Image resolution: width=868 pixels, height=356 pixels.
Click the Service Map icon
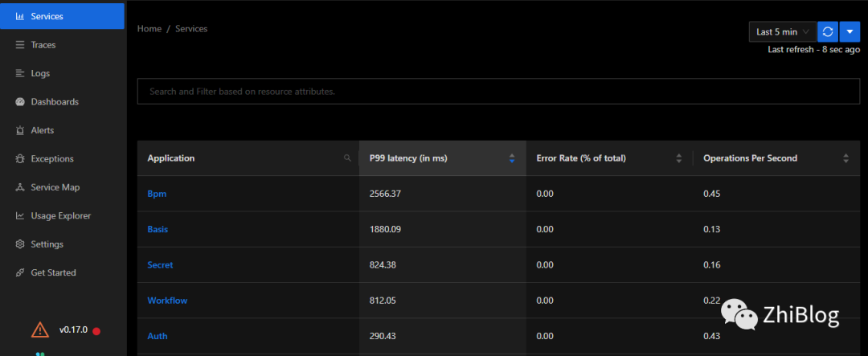tap(20, 187)
